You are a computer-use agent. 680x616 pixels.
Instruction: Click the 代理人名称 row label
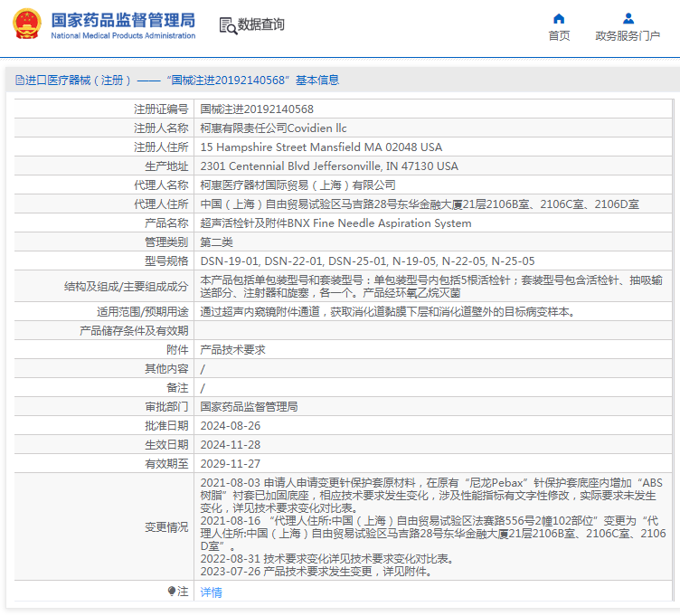point(161,185)
